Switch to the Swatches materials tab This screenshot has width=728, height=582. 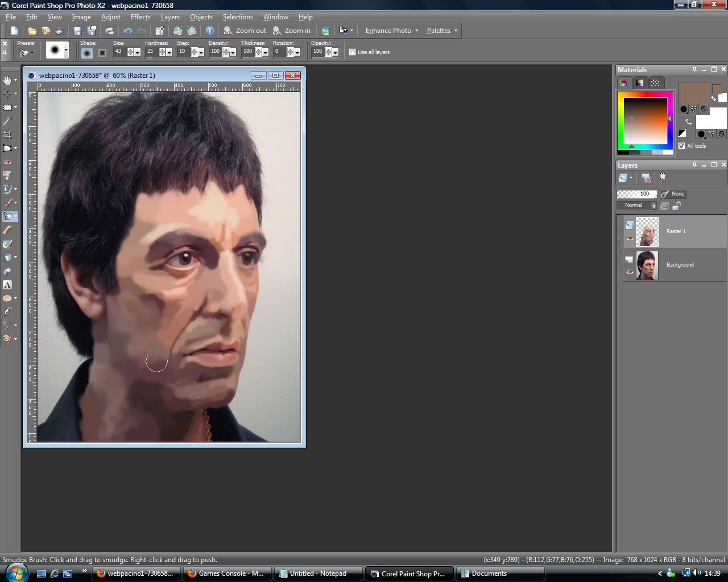click(x=655, y=83)
